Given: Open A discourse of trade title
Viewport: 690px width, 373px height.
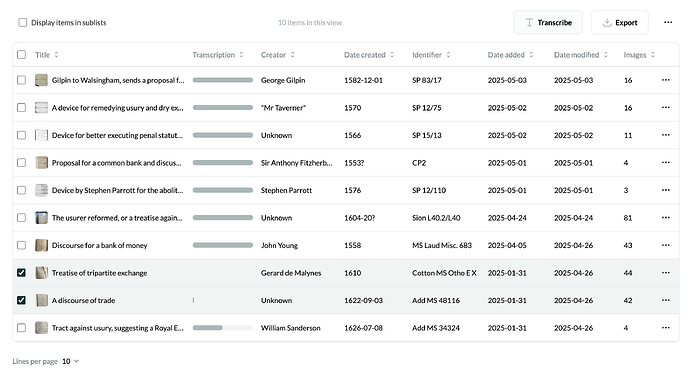Looking at the screenshot, I should pos(84,300).
